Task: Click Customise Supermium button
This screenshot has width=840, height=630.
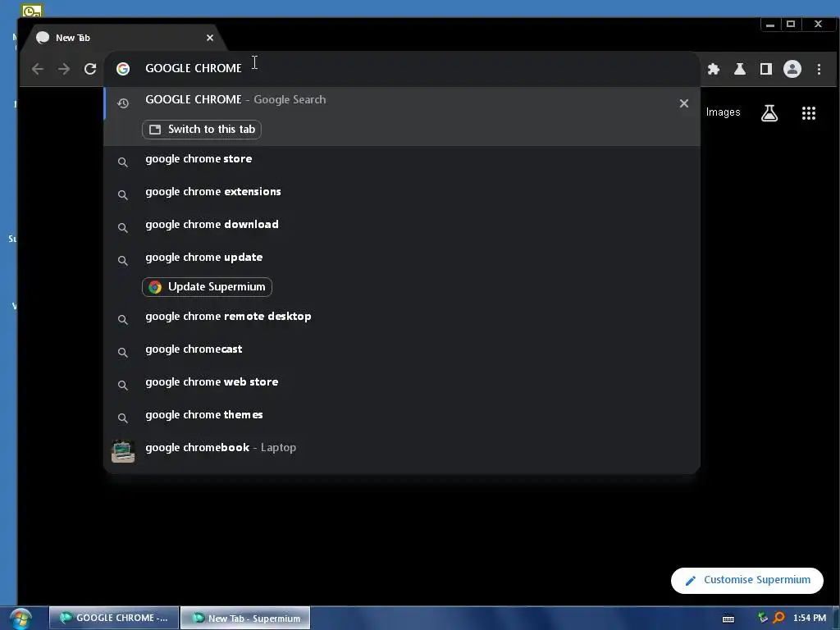Action: pyautogui.click(x=746, y=580)
